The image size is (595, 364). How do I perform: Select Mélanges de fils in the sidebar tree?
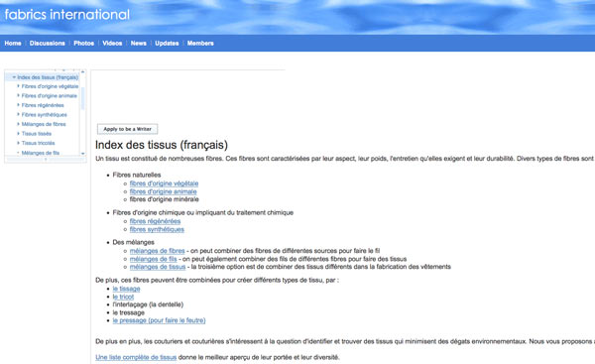[x=41, y=153]
